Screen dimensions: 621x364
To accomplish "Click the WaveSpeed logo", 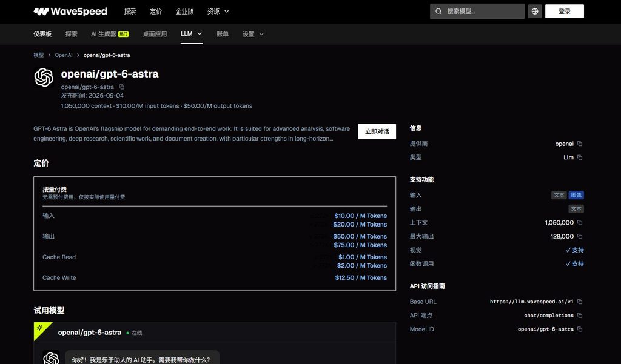I will 70,12.
